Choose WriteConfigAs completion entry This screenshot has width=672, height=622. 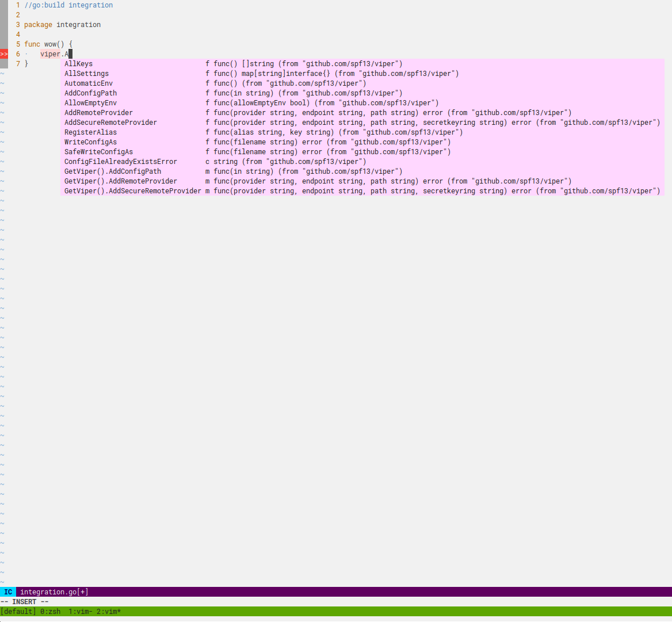362,142
